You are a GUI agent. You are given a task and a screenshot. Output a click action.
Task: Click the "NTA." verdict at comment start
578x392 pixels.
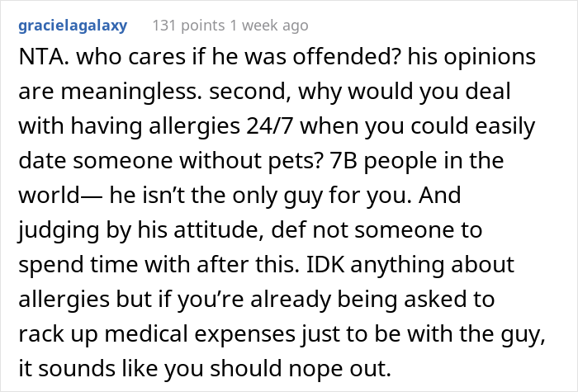tap(36, 61)
